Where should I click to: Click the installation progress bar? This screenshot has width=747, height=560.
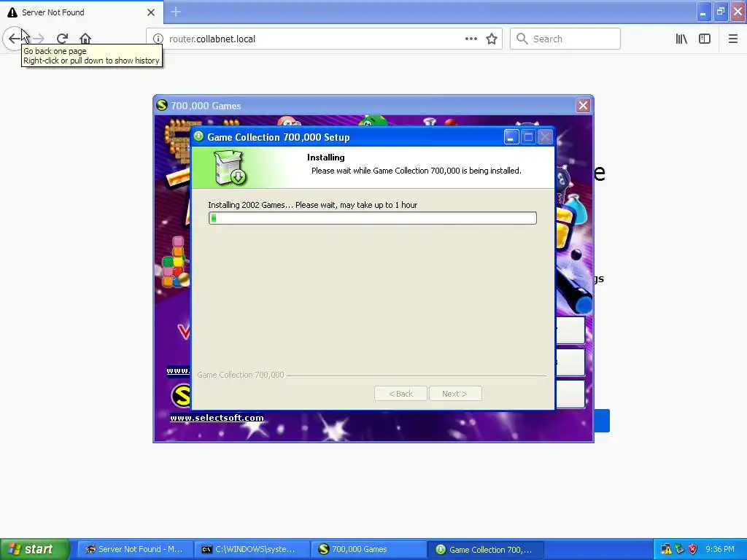click(373, 218)
